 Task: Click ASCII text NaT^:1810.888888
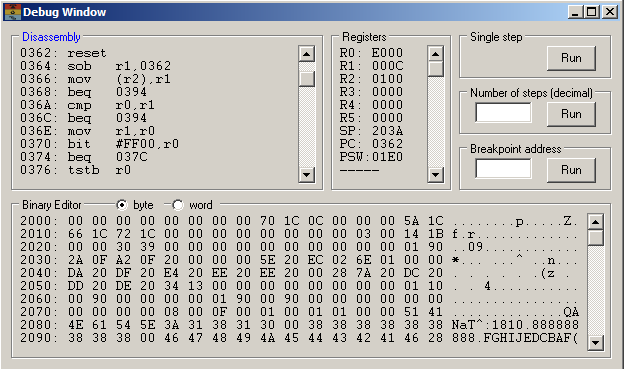(515, 325)
